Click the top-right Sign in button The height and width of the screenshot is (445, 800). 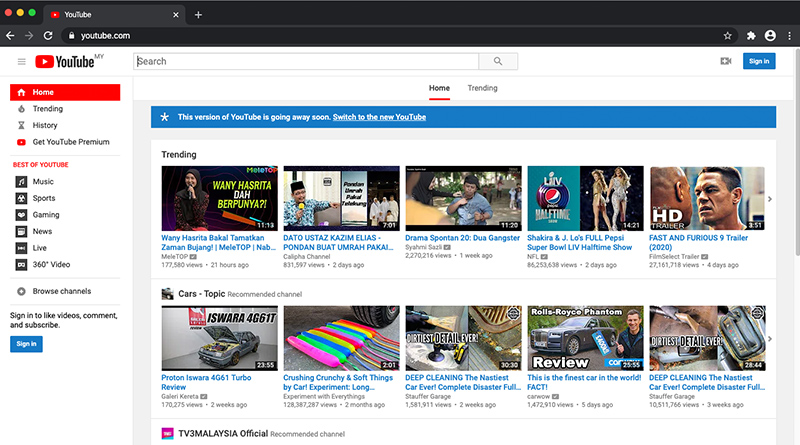(759, 61)
